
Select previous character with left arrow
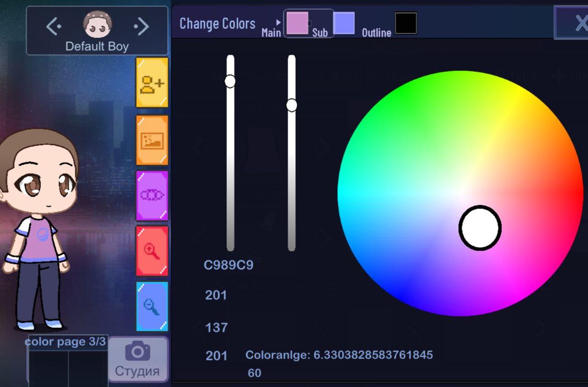tap(53, 27)
